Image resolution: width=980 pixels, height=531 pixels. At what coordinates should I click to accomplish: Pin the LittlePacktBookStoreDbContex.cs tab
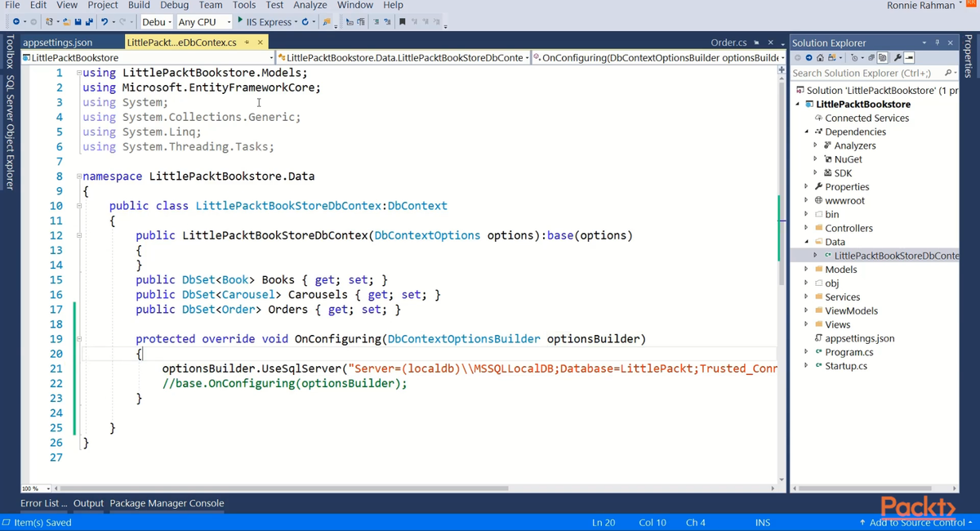[247, 42]
